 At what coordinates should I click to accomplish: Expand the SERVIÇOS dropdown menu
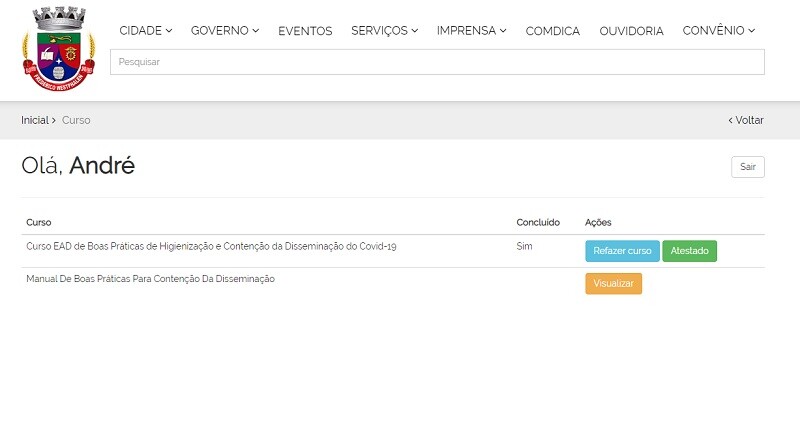click(x=384, y=31)
